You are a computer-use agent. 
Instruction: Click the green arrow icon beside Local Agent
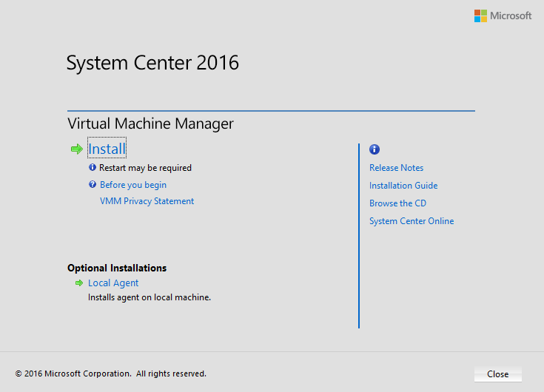pos(79,283)
